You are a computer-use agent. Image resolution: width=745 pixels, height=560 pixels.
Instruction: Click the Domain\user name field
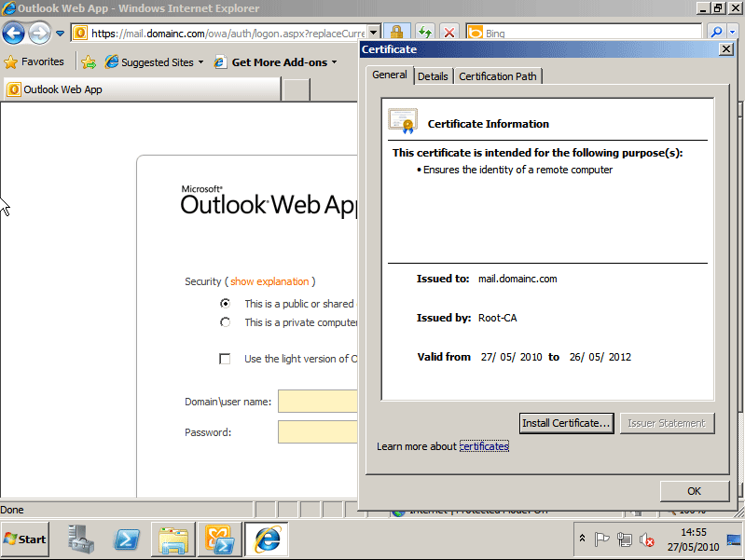pyautogui.click(x=317, y=402)
